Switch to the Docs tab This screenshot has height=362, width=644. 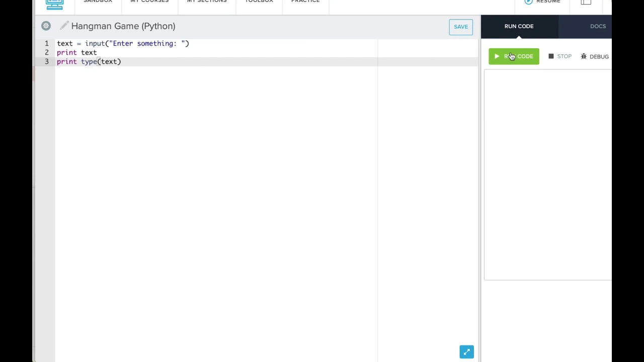pos(598,26)
